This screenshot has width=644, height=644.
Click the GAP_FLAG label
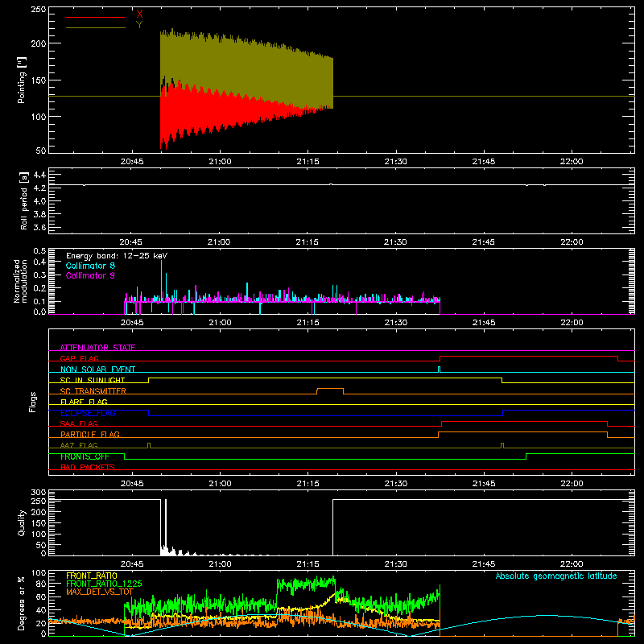tap(79, 358)
